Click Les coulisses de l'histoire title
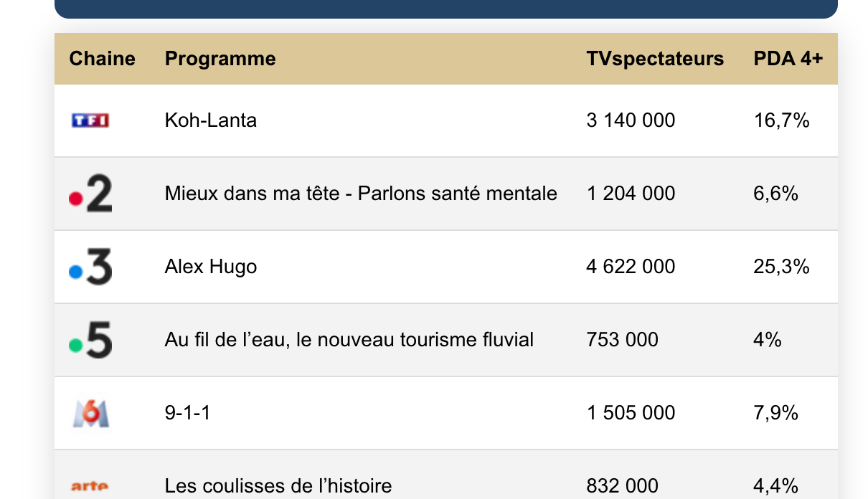The image size is (868, 499). tap(278, 486)
